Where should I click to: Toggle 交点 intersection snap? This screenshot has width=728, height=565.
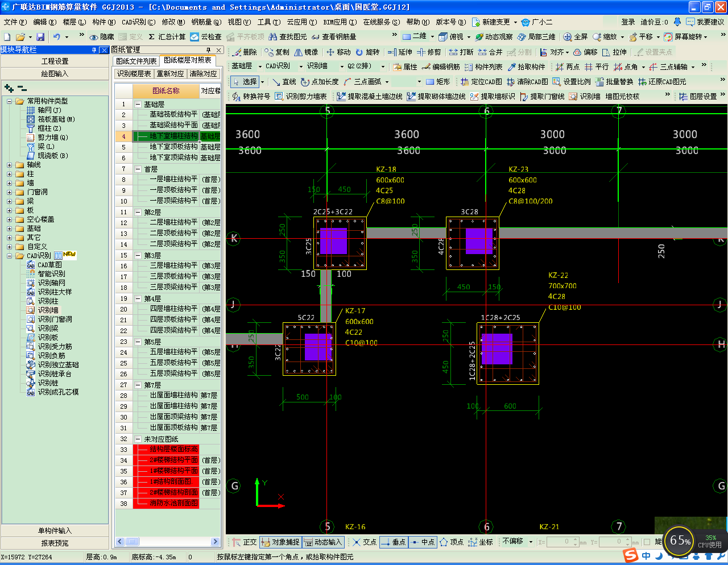(365, 542)
